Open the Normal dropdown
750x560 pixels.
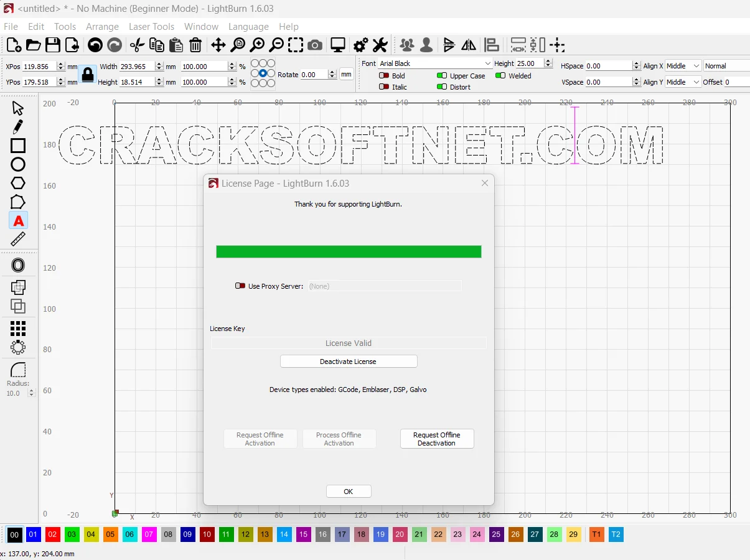click(x=726, y=66)
